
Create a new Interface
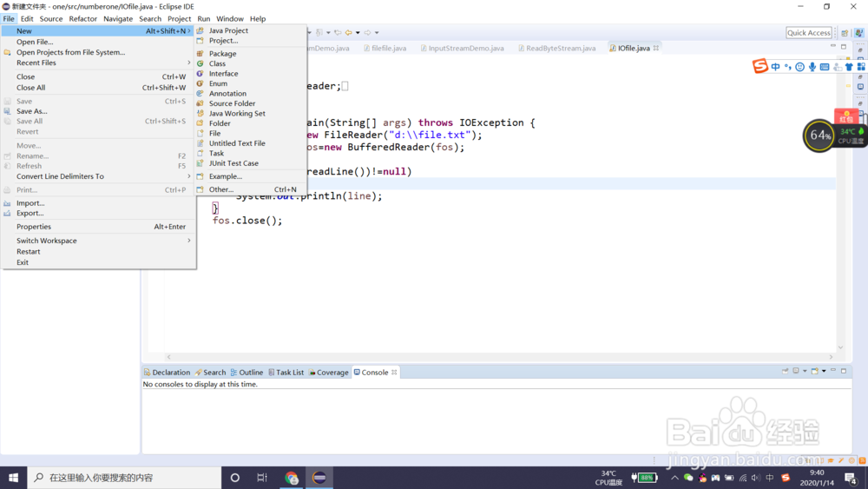click(x=251, y=74)
